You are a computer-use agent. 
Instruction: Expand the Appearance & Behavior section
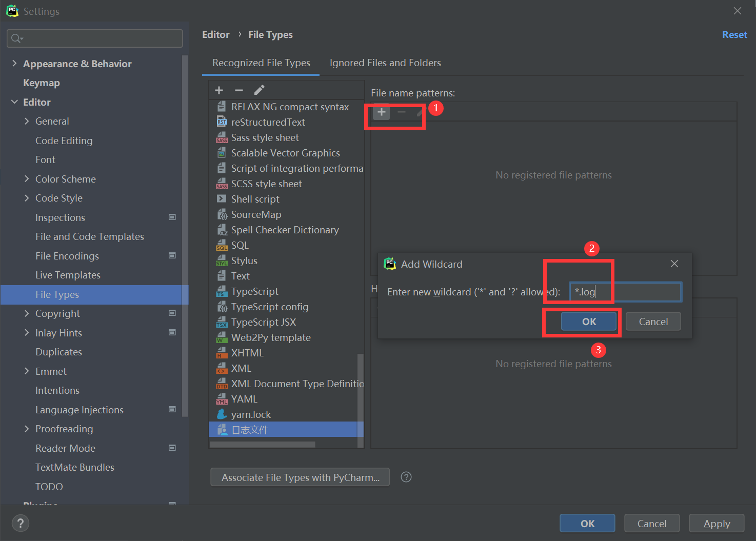click(x=14, y=63)
